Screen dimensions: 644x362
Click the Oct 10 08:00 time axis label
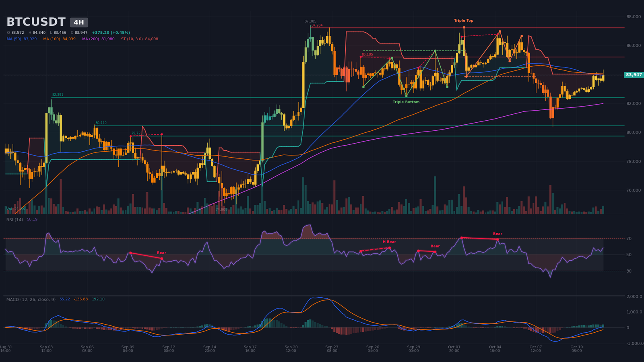click(x=576, y=349)
